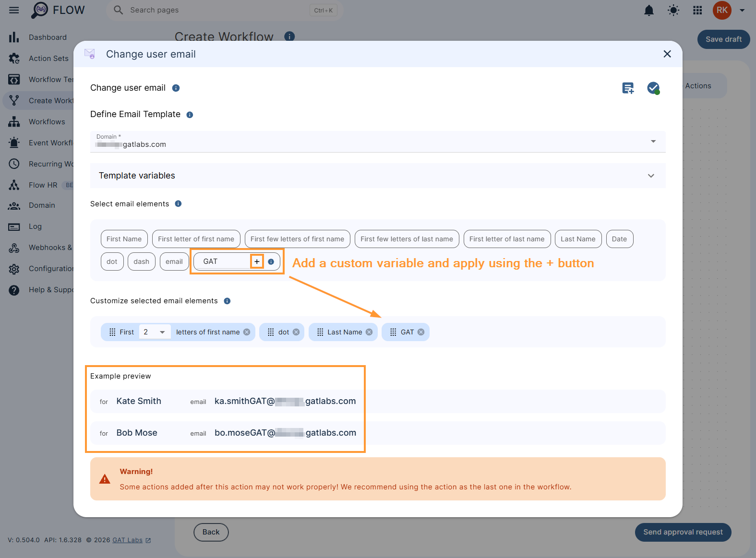756x558 pixels.
Task: Add the email element chip
Action: [174, 261]
